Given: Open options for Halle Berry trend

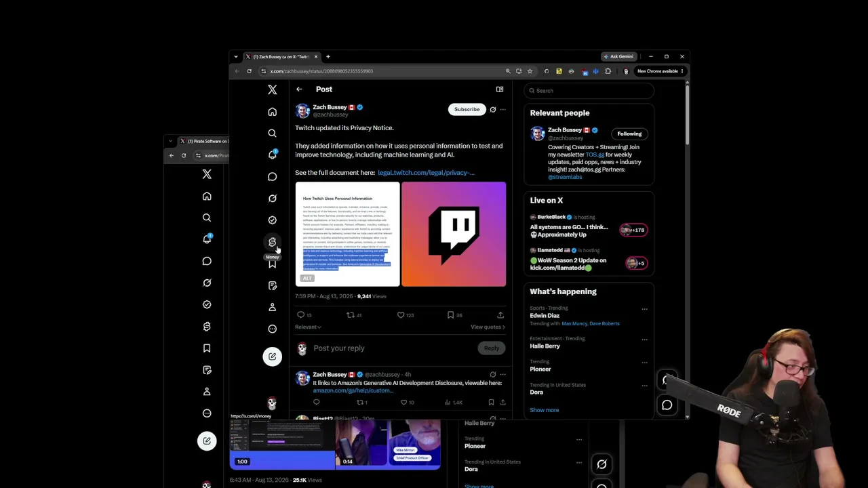Looking at the screenshot, I should tap(644, 339).
